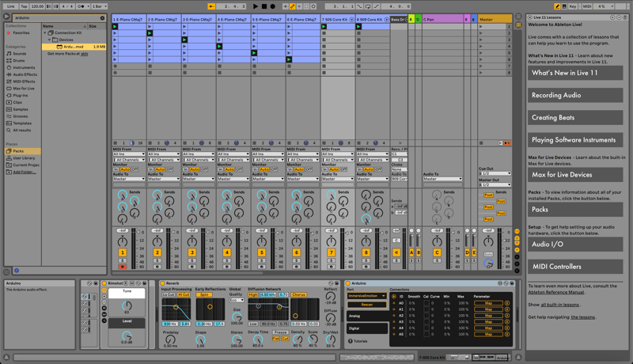Clear the browser search field
Screen dimensions: 633x364
[x=102, y=17]
